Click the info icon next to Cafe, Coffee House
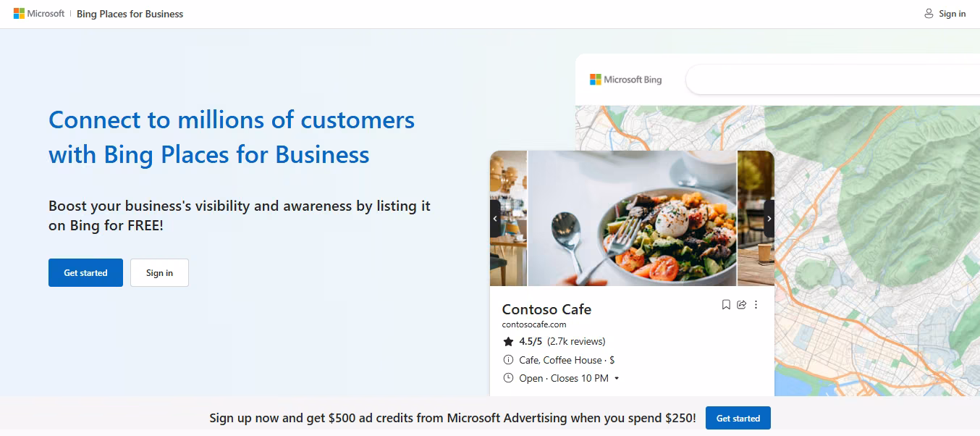This screenshot has width=980, height=436. pos(508,360)
